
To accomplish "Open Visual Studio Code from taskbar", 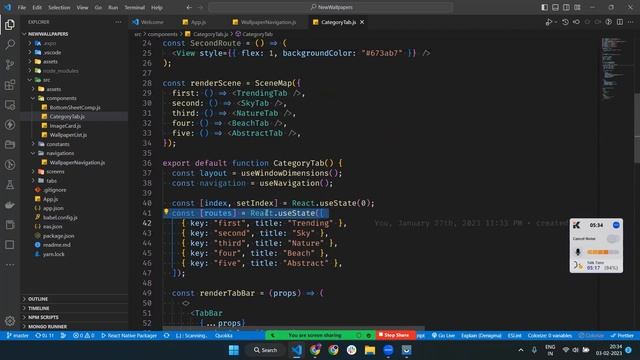I will coord(297,350).
